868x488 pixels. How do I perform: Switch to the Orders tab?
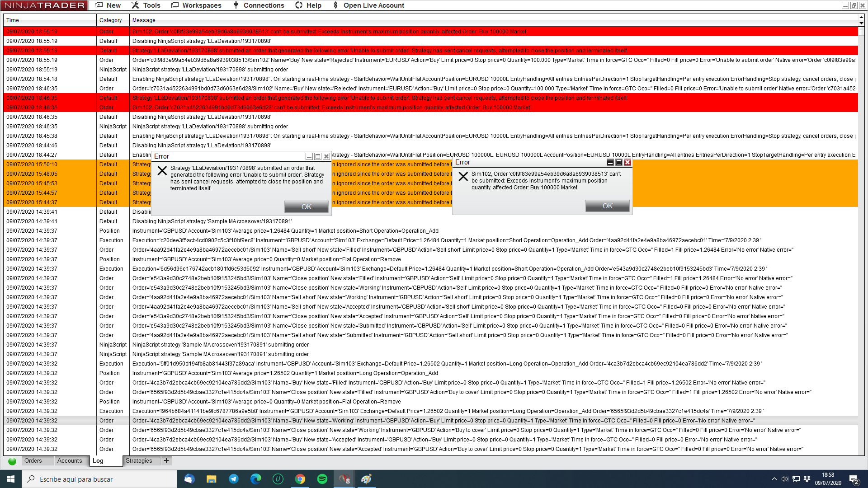(x=33, y=460)
